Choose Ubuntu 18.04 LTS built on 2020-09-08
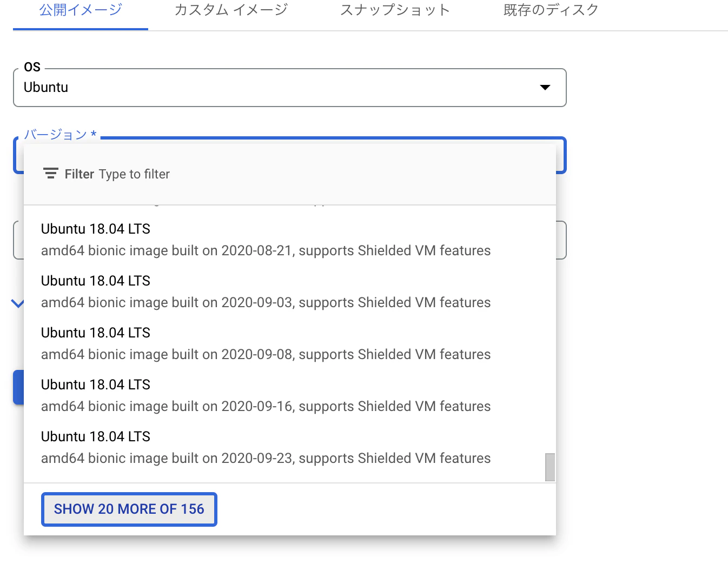 pos(290,343)
